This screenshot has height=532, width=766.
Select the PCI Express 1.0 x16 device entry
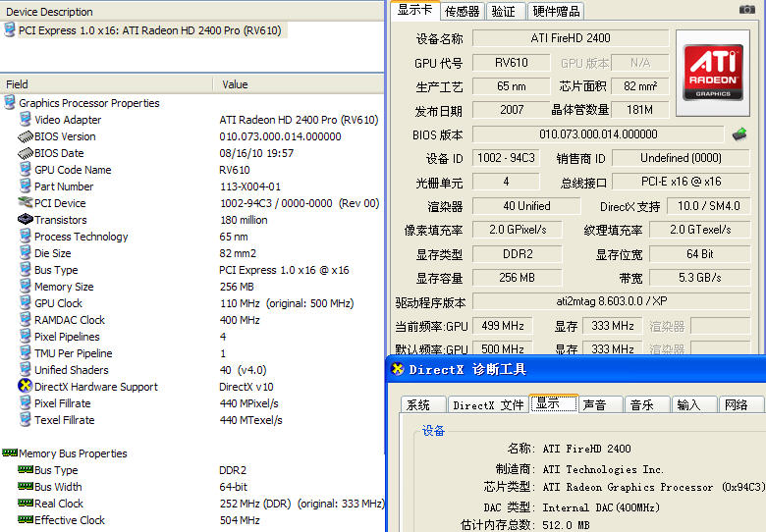click(x=150, y=30)
